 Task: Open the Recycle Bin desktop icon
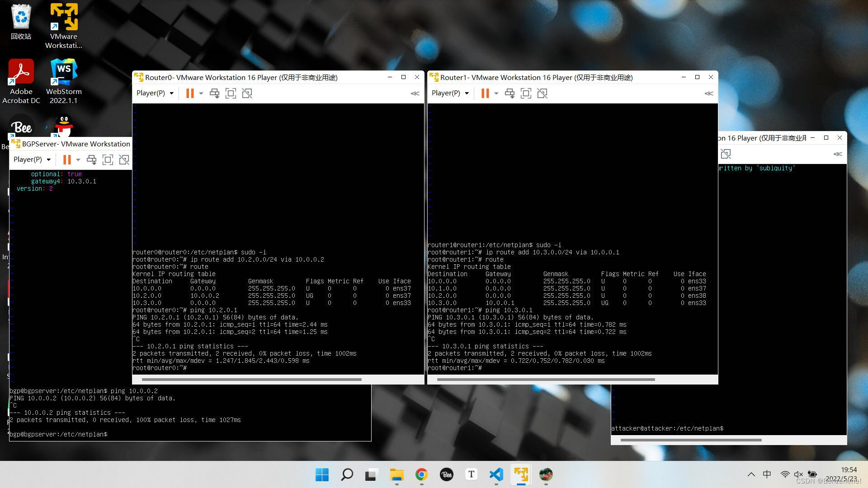coord(21,22)
